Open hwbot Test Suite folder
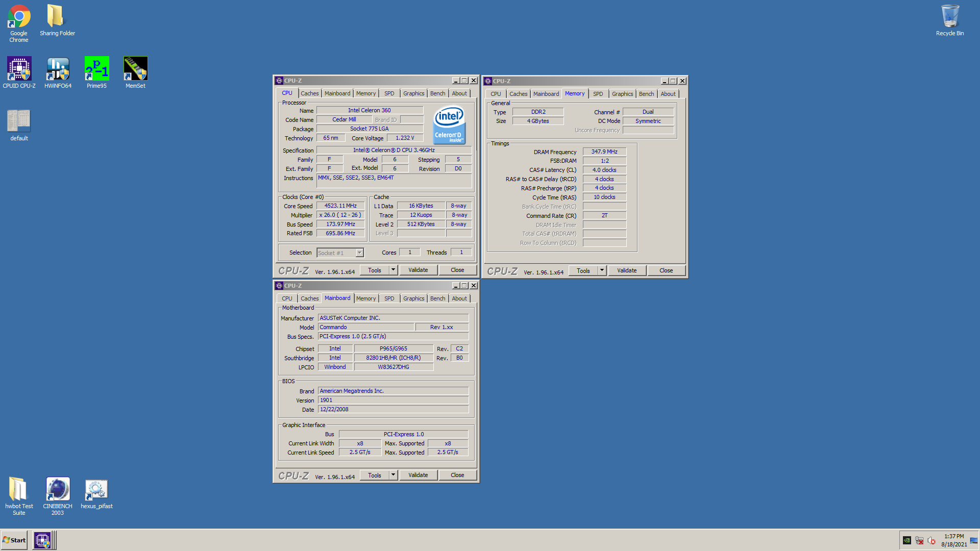 (x=19, y=496)
